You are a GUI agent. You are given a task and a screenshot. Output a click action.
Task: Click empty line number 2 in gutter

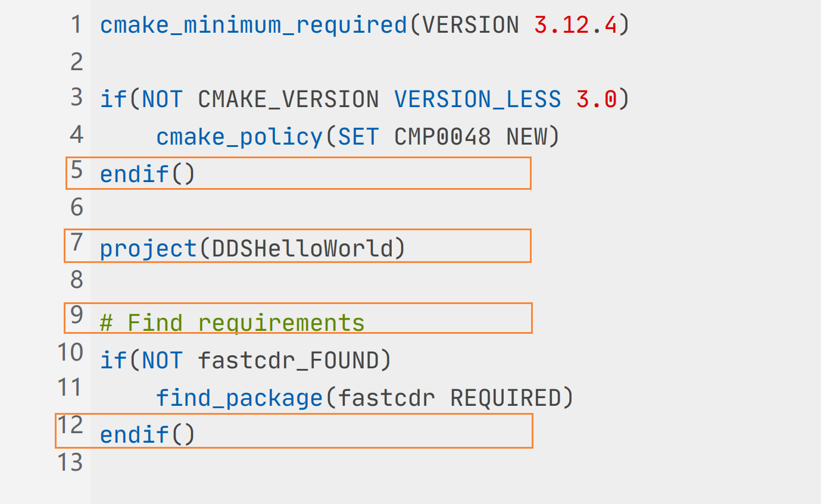pyautogui.click(x=76, y=62)
